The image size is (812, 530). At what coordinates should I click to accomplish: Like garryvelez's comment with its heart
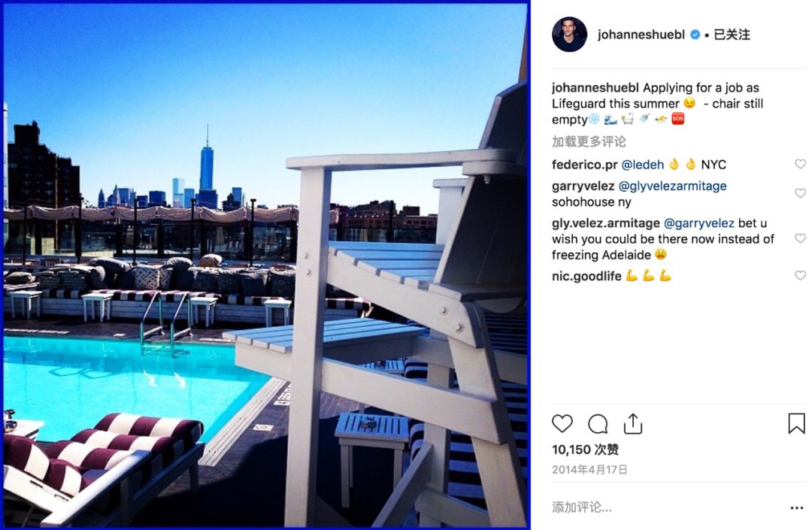click(x=800, y=193)
